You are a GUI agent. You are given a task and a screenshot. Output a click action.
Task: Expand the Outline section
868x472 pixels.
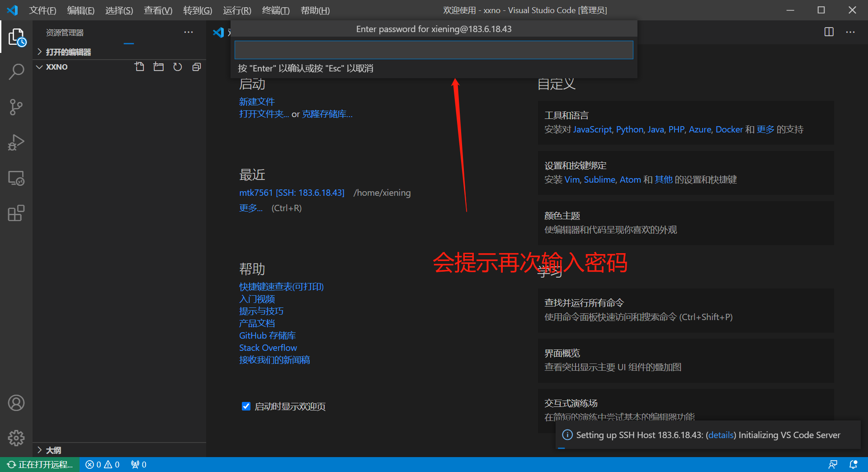119,450
